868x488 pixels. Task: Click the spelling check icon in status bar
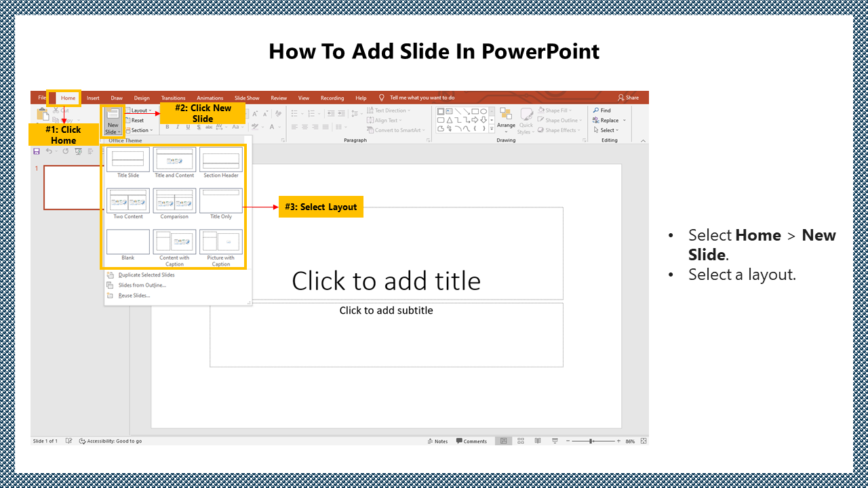(x=69, y=441)
